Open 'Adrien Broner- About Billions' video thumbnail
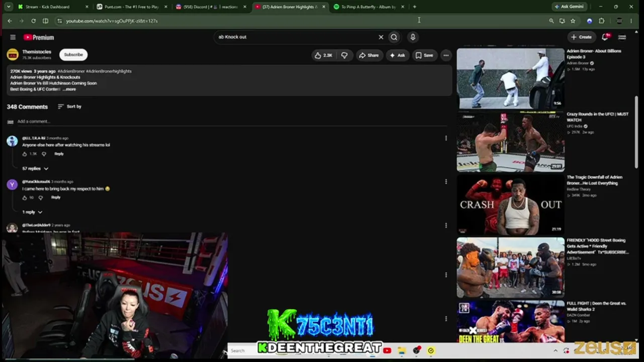The height and width of the screenshot is (362, 644). coord(511,78)
